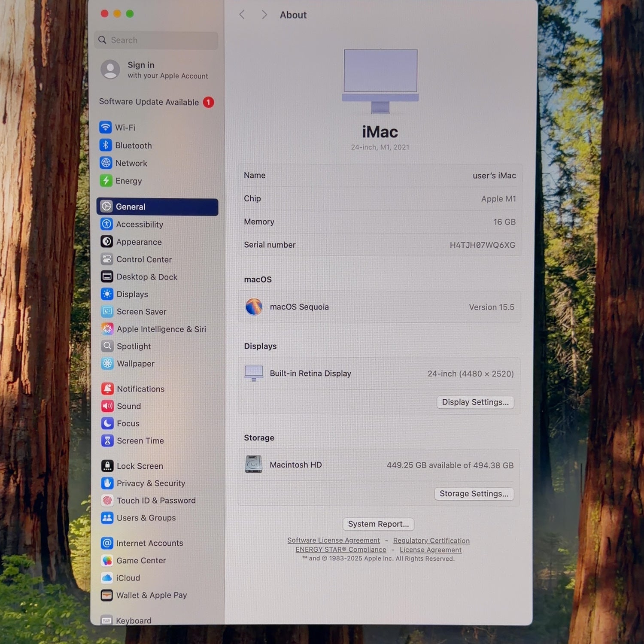Click the Display Settings... button

pos(475,402)
